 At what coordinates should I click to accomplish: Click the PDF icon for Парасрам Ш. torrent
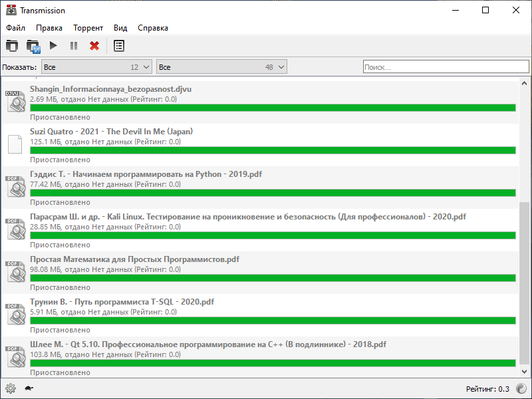(15, 229)
